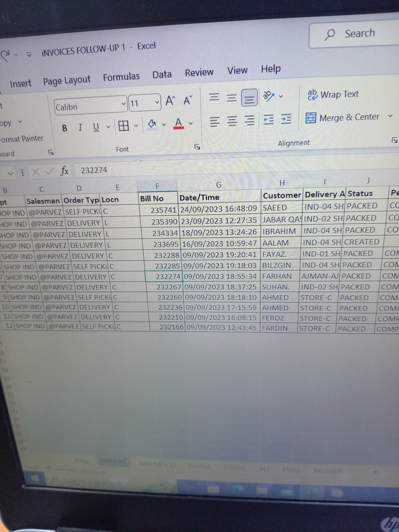Image resolution: width=399 pixels, height=532 pixels.
Task: Open the Orientation dropdown arrow
Action: [281, 97]
